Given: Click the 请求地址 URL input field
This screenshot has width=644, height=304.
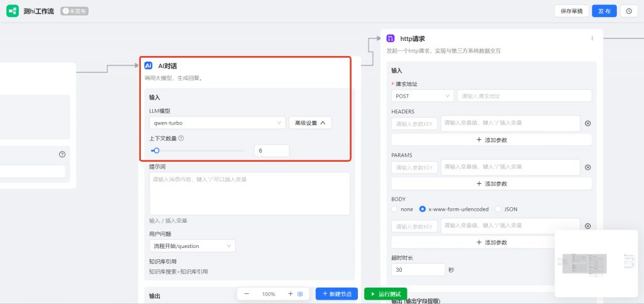Looking at the screenshot, I should (x=524, y=96).
